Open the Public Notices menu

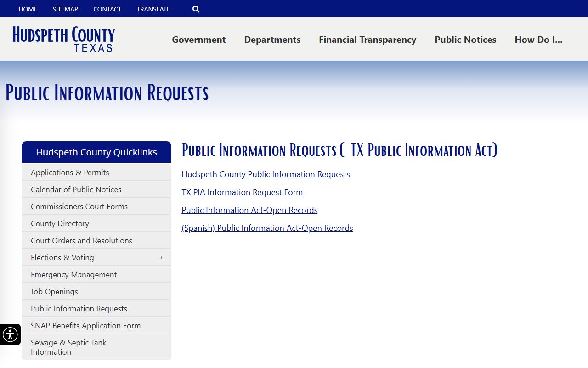coord(465,40)
